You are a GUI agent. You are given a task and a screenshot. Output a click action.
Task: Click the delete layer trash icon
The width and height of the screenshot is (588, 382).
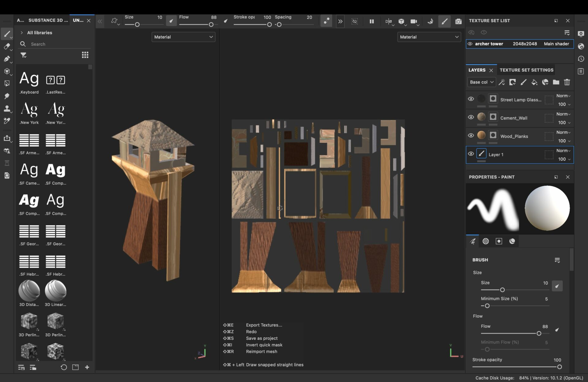tap(567, 82)
